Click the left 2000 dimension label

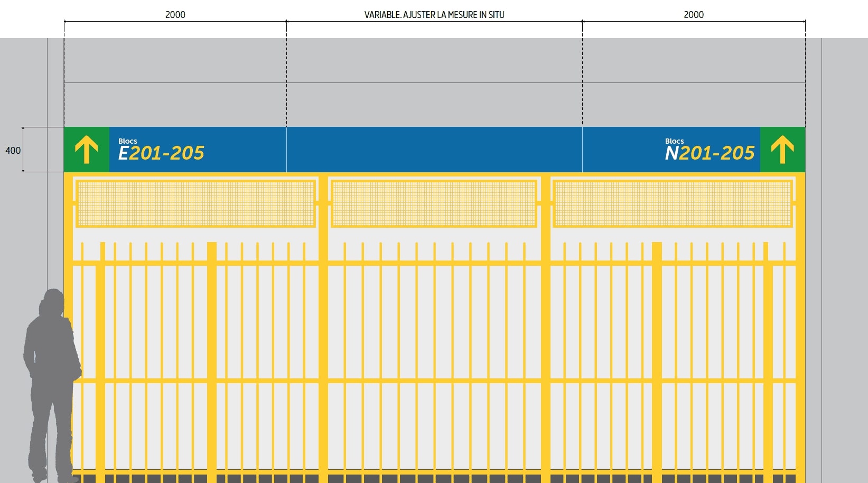[175, 15]
